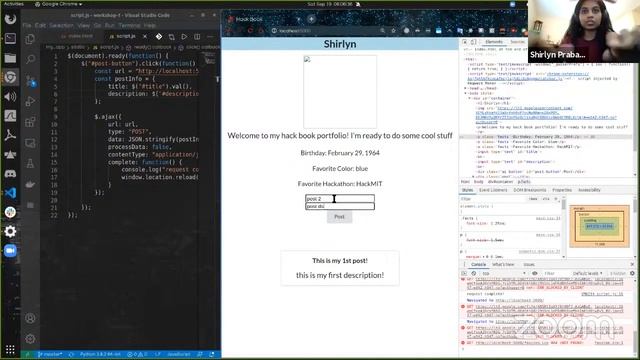Create a live expression with eye icon
This screenshot has height=360, width=640.
(534, 273)
